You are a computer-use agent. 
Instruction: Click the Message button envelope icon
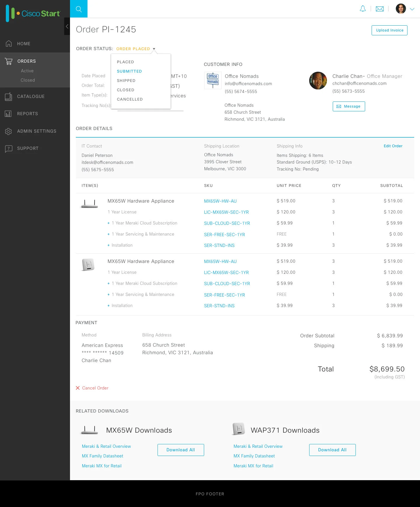pos(339,106)
